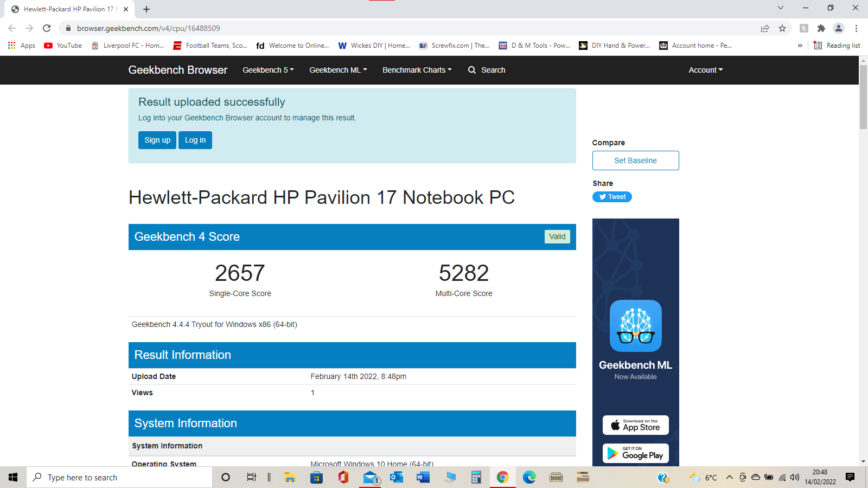This screenshot has width=868, height=488.
Task: Open the volume speaker tray icon
Action: [795, 477]
